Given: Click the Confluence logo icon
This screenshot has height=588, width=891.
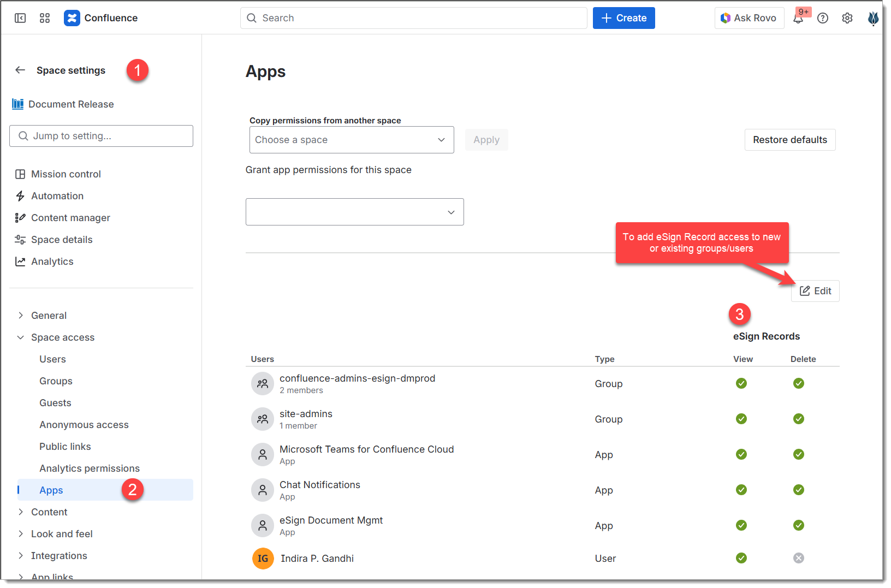Looking at the screenshot, I should point(72,18).
